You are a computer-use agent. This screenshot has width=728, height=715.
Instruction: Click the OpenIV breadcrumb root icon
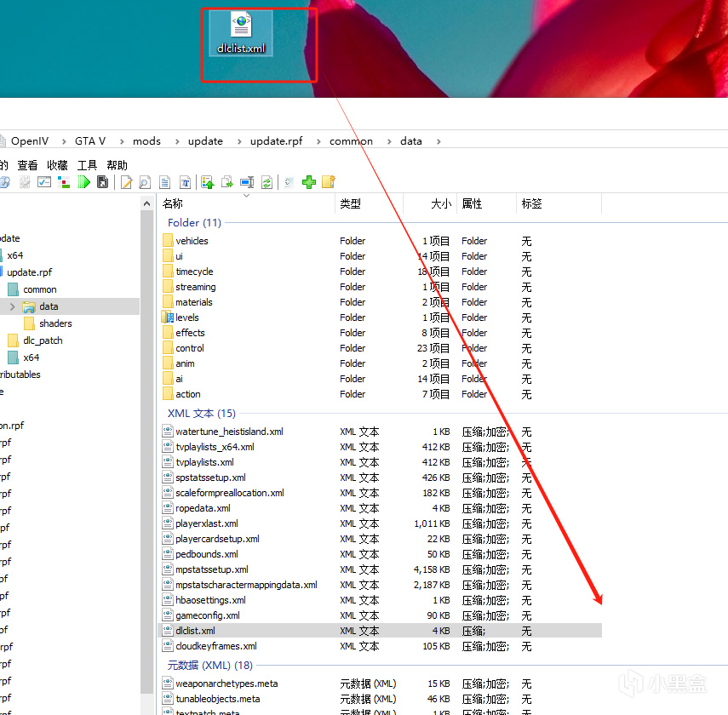pyautogui.click(x=3, y=140)
